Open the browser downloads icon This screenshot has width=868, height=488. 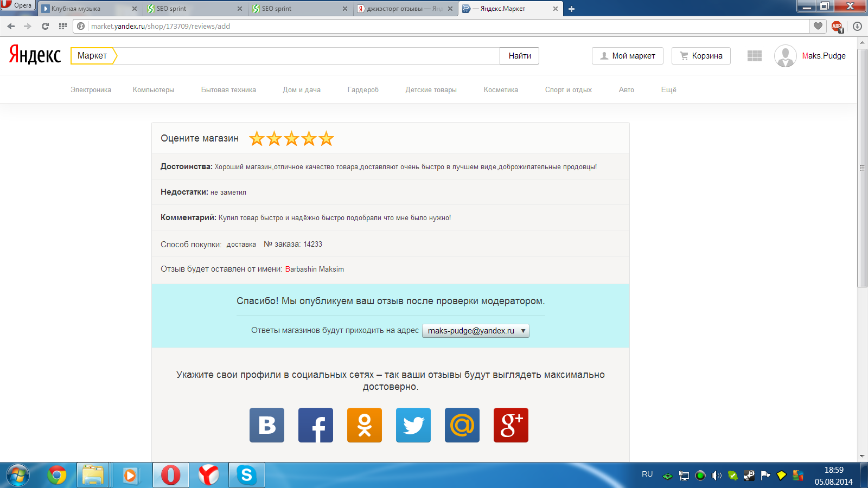[857, 26]
